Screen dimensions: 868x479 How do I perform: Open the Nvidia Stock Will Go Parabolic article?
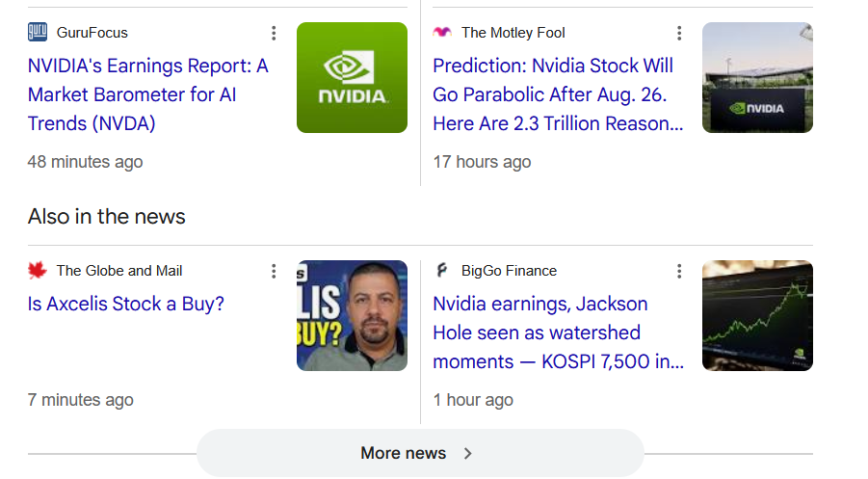[558, 94]
